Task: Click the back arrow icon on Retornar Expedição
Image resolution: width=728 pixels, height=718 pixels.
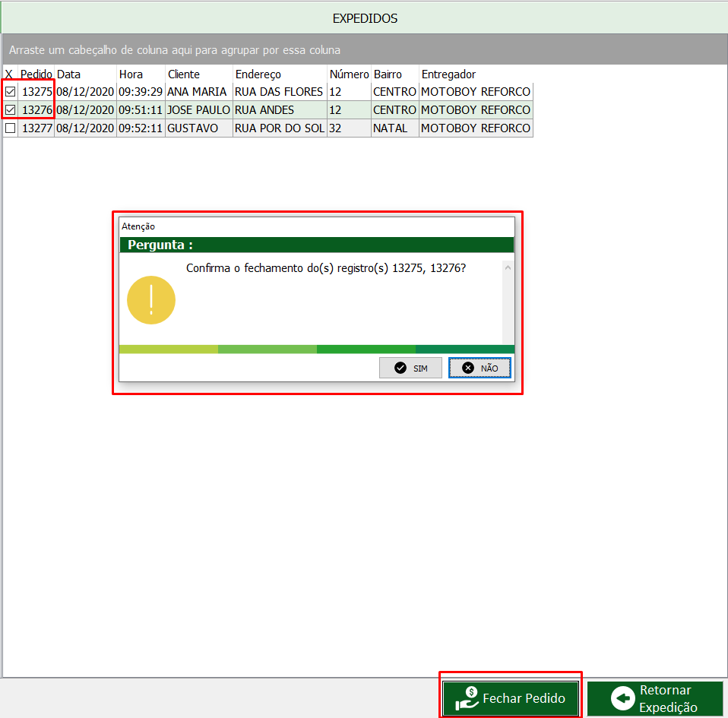Action: coord(622,698)
